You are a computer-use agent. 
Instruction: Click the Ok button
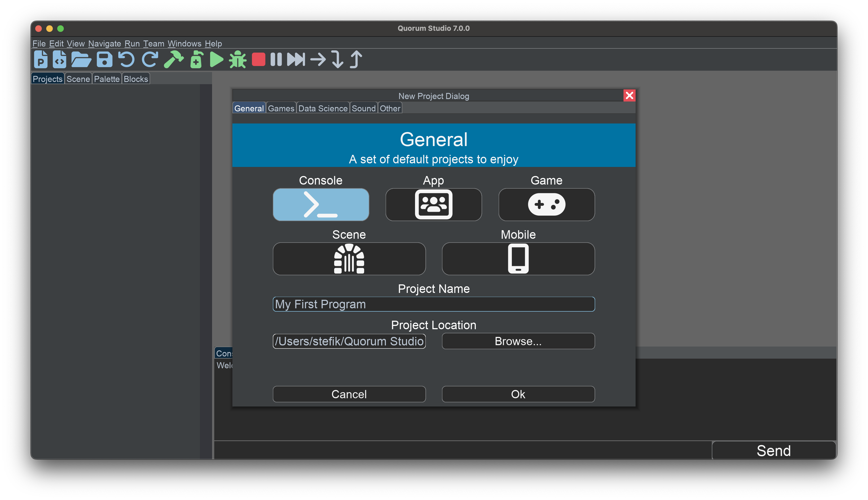(x=518, y=394)
